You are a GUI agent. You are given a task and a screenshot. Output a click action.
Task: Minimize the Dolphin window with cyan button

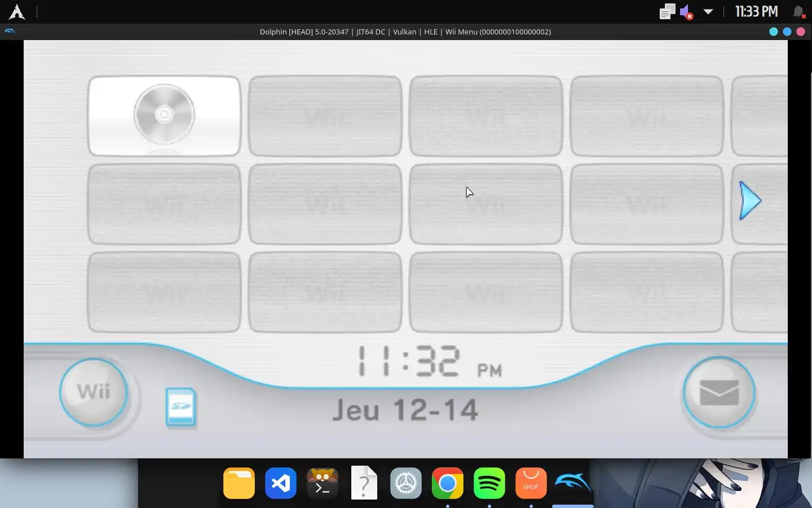[774, 32]
